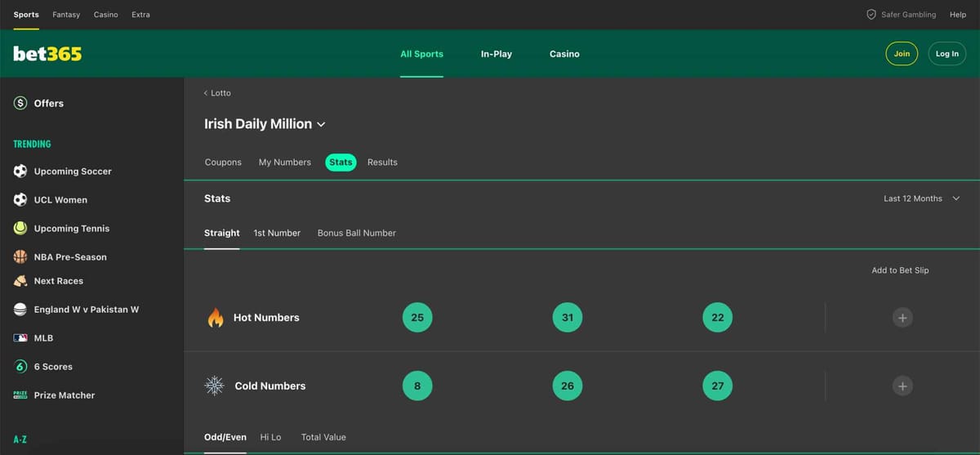
Task: Open Extra in the top bar
Action: coord(140,15)
